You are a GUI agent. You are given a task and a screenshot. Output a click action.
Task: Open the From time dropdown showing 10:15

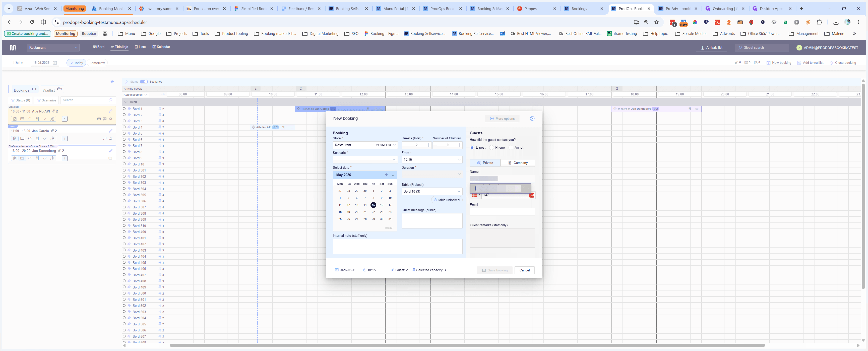click(432, 159)
